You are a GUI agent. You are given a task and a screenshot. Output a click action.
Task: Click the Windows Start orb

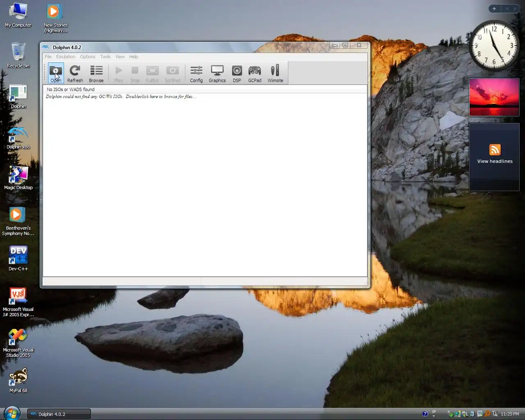[x=11, y=413]
